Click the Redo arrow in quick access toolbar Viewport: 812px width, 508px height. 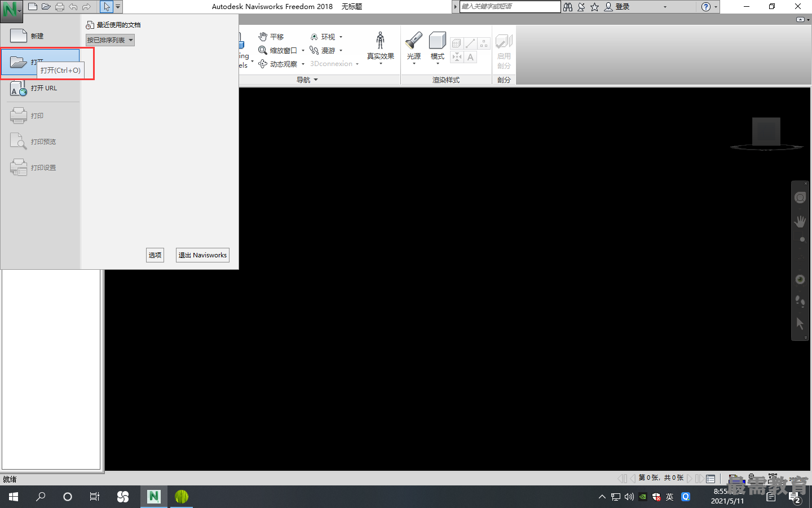(x=86, y=7)
